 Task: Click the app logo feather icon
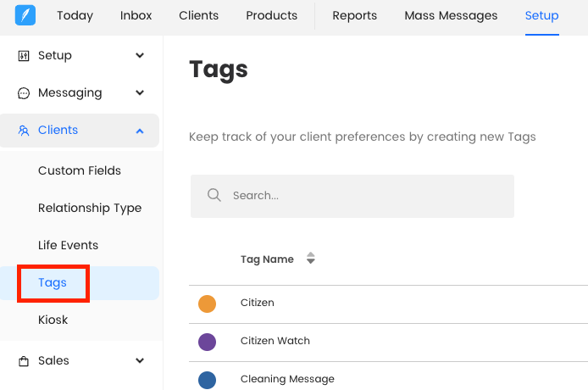[25, 16]
